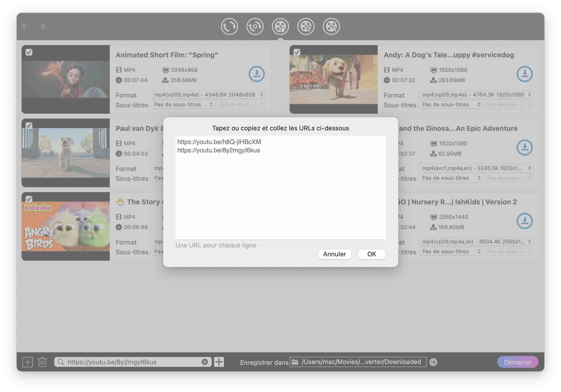Download the Dinosaur Epic Adventure video

coord(524,147)
